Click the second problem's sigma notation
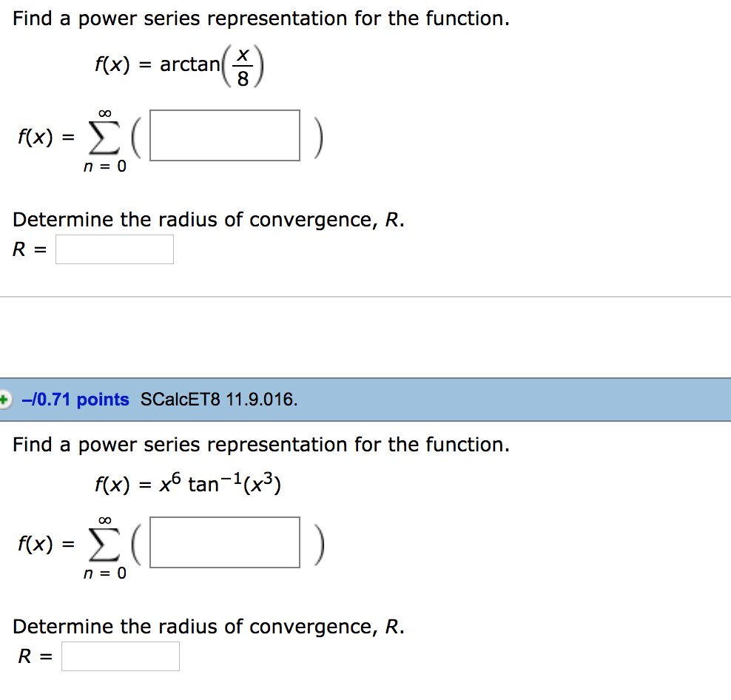 tap(105, 544)
